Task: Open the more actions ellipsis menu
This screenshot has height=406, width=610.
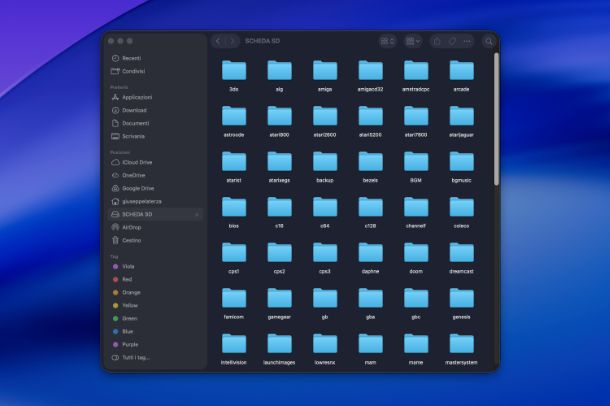Action: (x=467, y=41)
